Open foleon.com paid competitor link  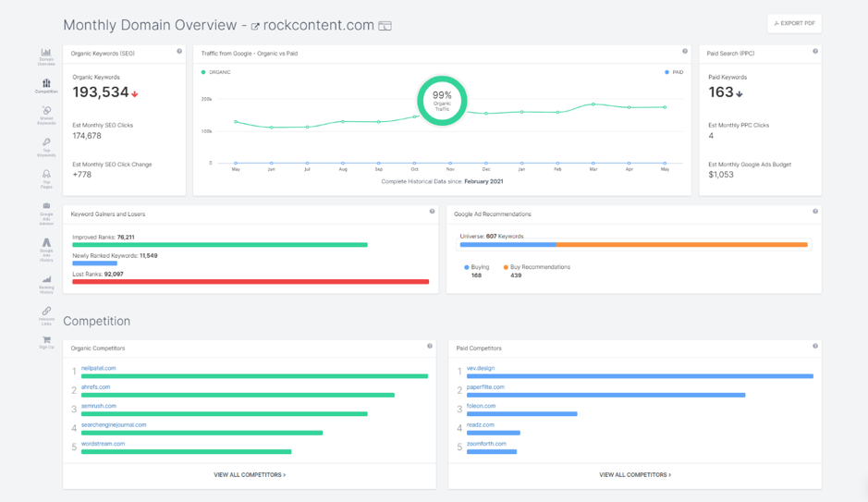(481, 406)
